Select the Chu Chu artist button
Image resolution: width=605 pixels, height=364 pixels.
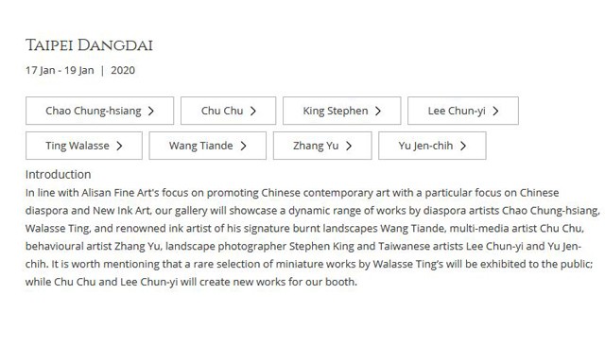point(229,111)
